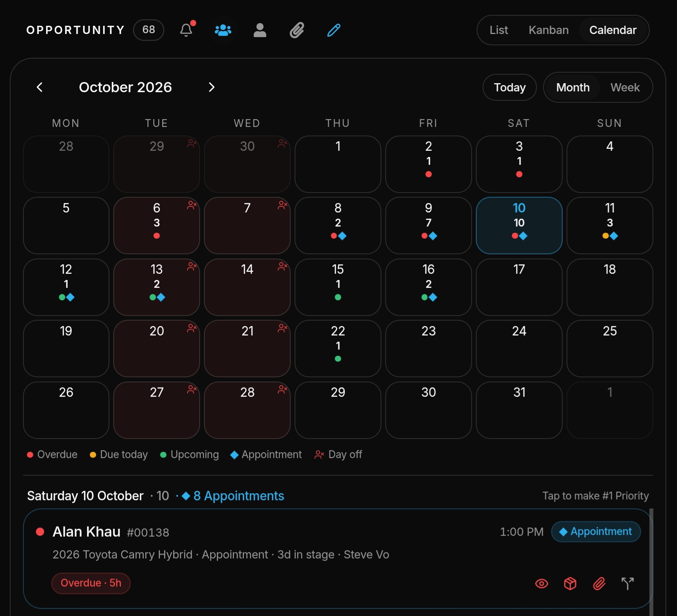Click the Due today yellow legend dot

(x=93, y=455)
